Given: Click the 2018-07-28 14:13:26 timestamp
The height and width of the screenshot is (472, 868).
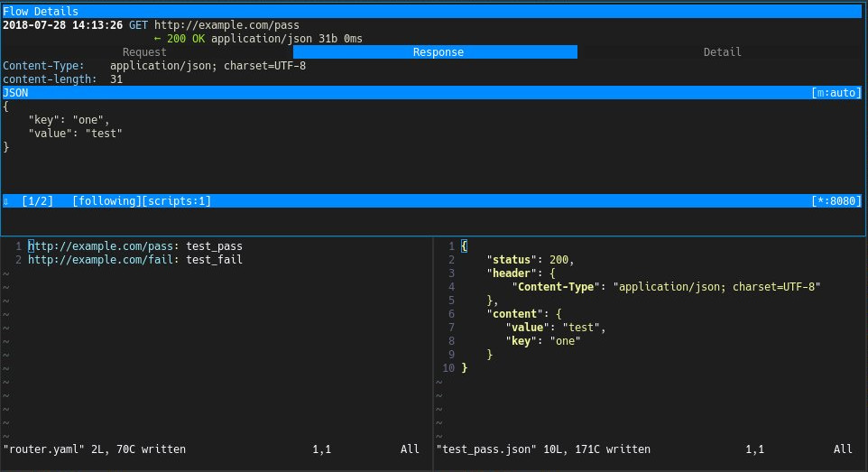Looking at the screenshot, I should [62, 25].
